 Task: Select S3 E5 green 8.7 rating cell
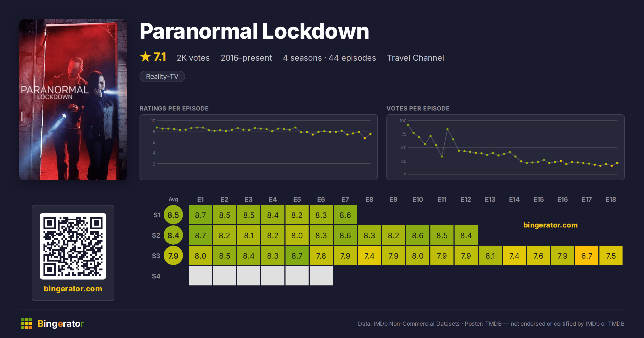pos(297,256)
